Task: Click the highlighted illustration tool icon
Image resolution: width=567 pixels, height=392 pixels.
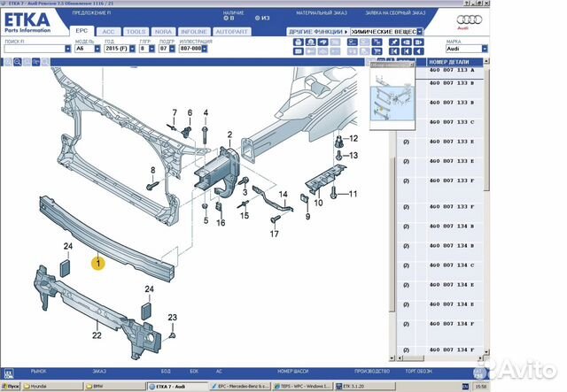Action: (35, 62)
